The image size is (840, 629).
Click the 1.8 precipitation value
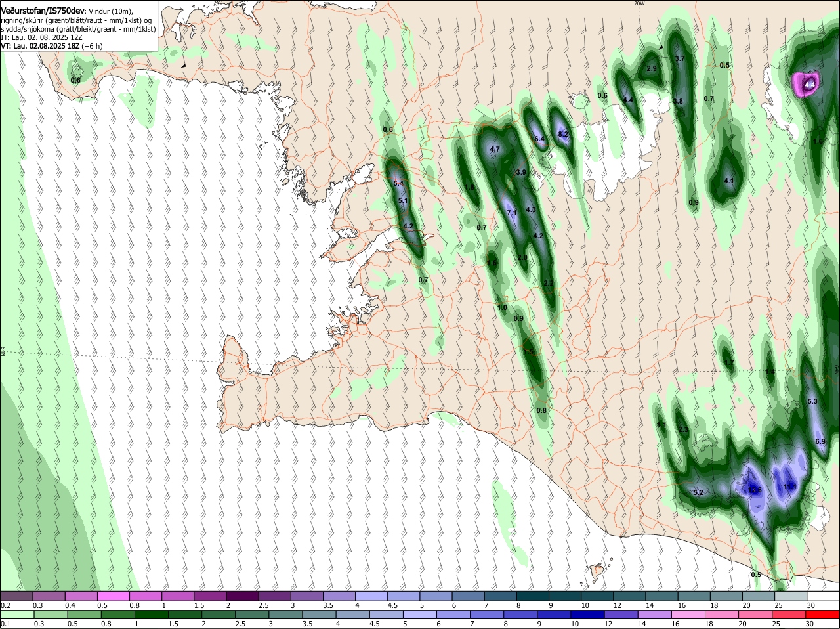tap(469, 187)
